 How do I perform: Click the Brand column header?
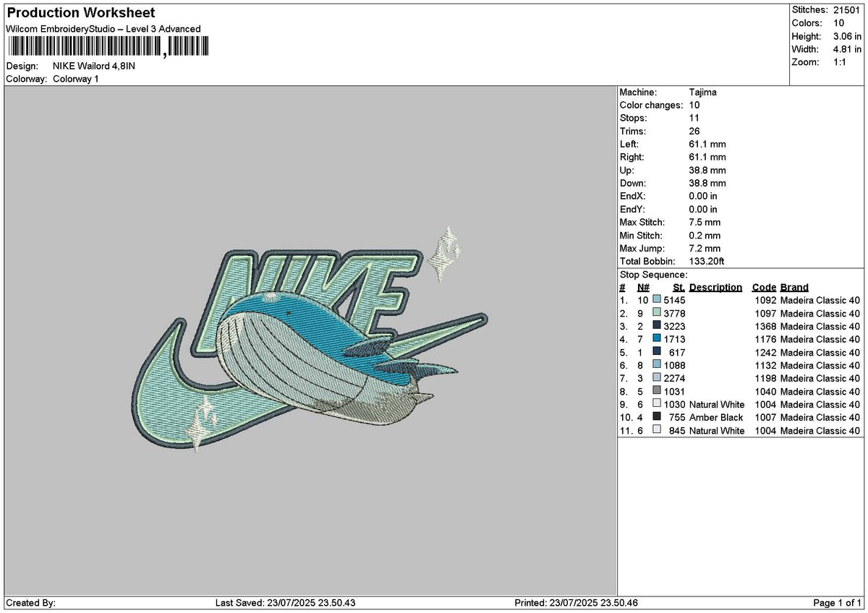pyautogui.click(x=794, y=288)
